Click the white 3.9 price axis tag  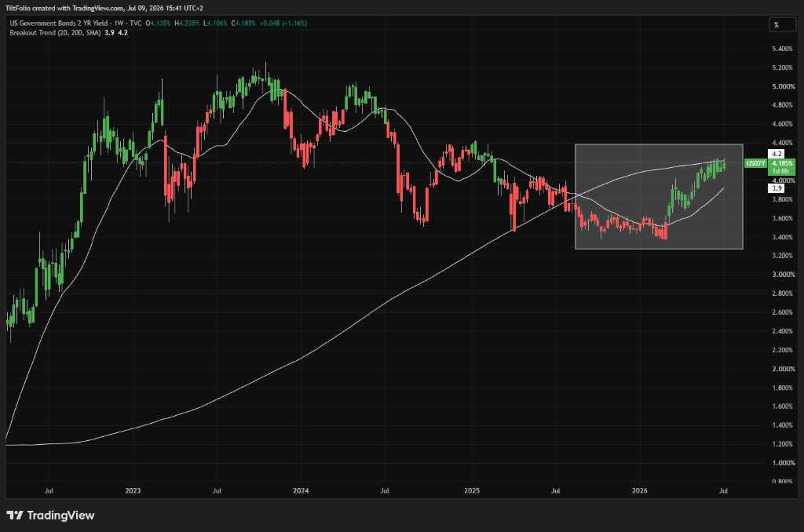(x=777, y=188)
